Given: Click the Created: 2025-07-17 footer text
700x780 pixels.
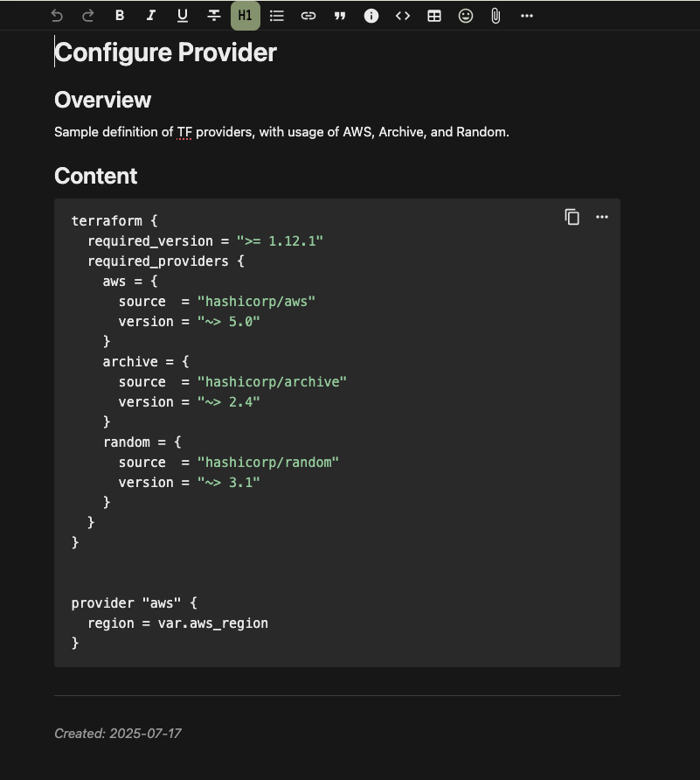Looking at the screenshot, I should click(118, 734).
